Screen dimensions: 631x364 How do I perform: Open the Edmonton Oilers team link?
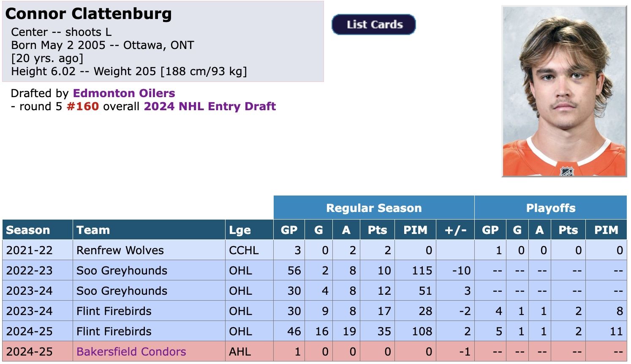pyautogui.click(x=124, y=93)
